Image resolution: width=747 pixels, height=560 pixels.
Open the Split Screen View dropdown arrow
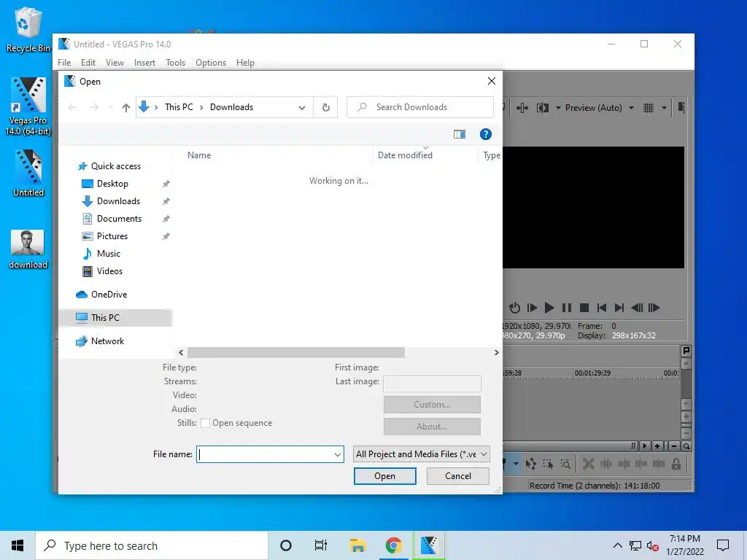(x=558, y=108)
